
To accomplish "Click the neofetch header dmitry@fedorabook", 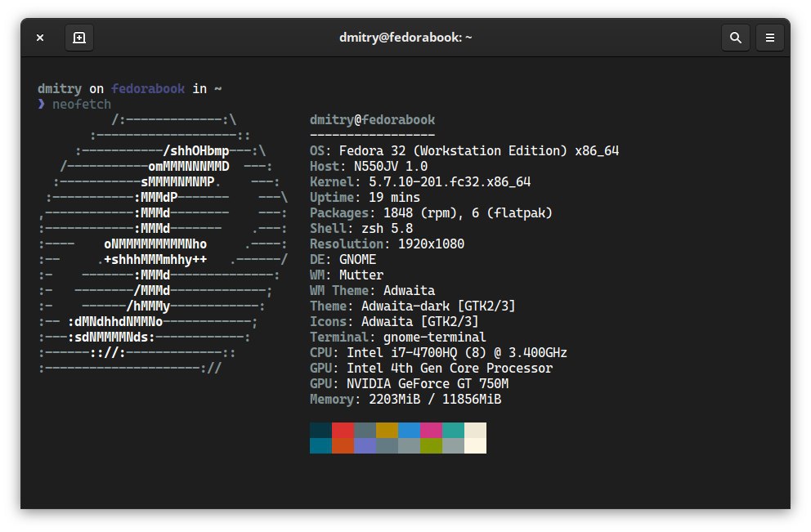I will [x=373, y=120].
